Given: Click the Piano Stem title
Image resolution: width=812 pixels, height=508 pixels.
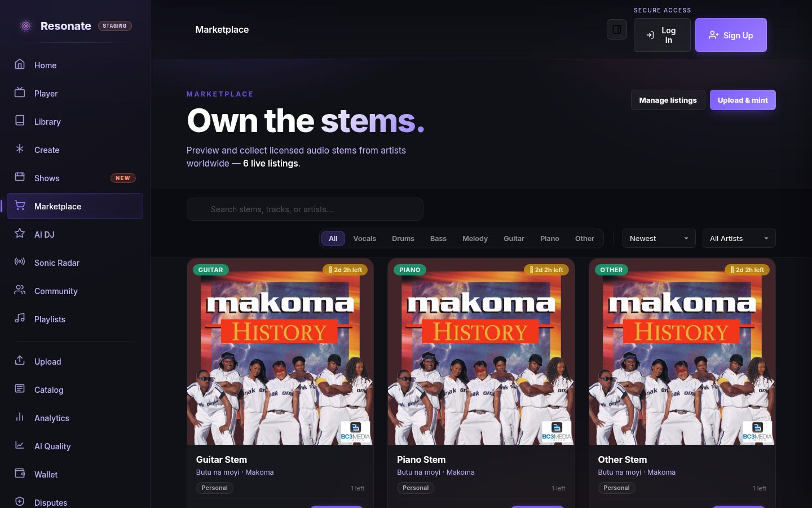Looking at the screenshot, I should [421, 459].
